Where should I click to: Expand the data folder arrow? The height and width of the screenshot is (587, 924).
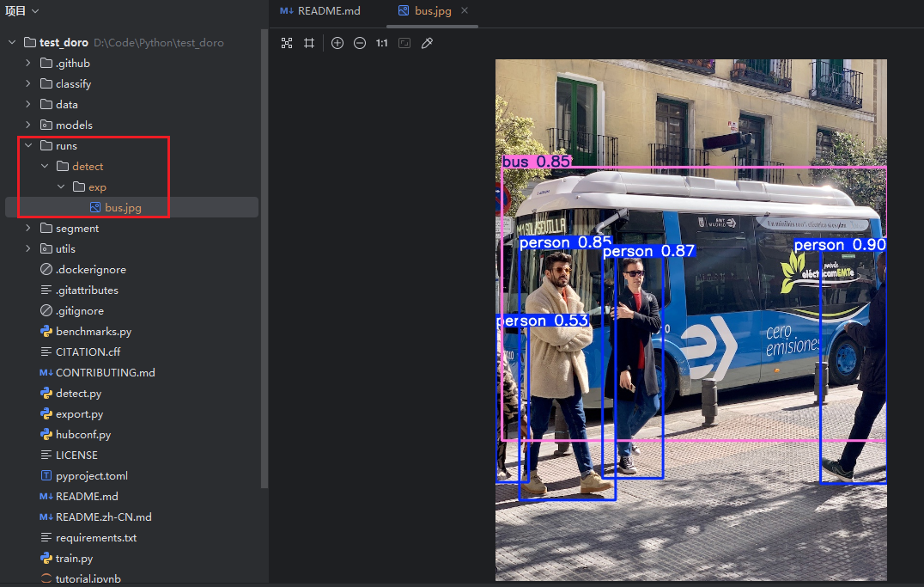27,104
